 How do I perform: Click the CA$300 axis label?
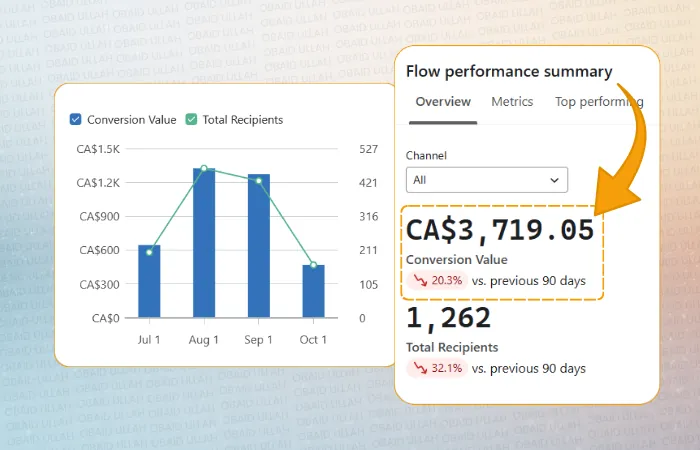[100, 284]
